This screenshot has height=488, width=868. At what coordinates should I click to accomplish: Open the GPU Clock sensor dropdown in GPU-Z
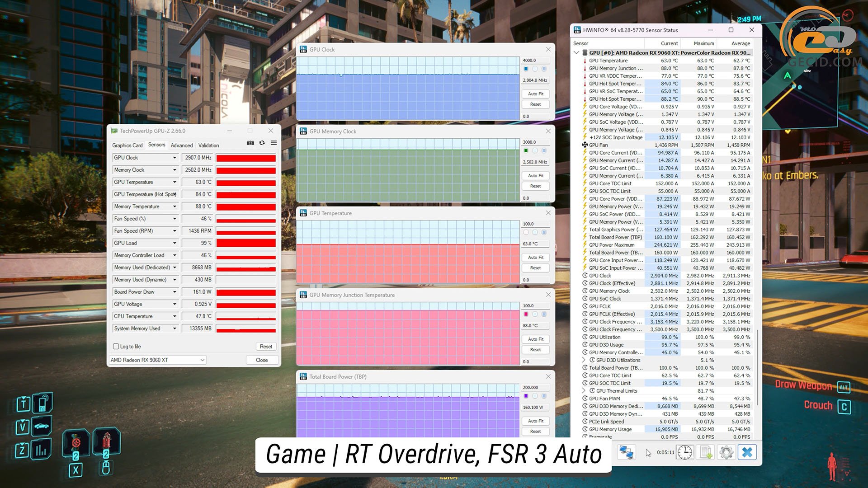175,158
